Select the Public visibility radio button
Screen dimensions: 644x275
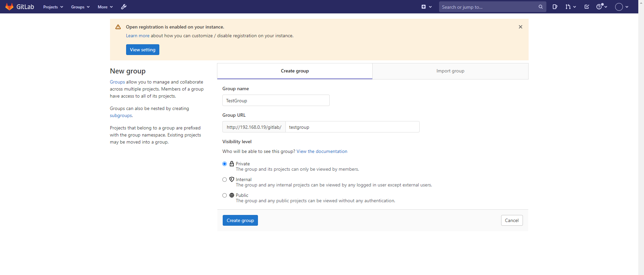(225, 195)
